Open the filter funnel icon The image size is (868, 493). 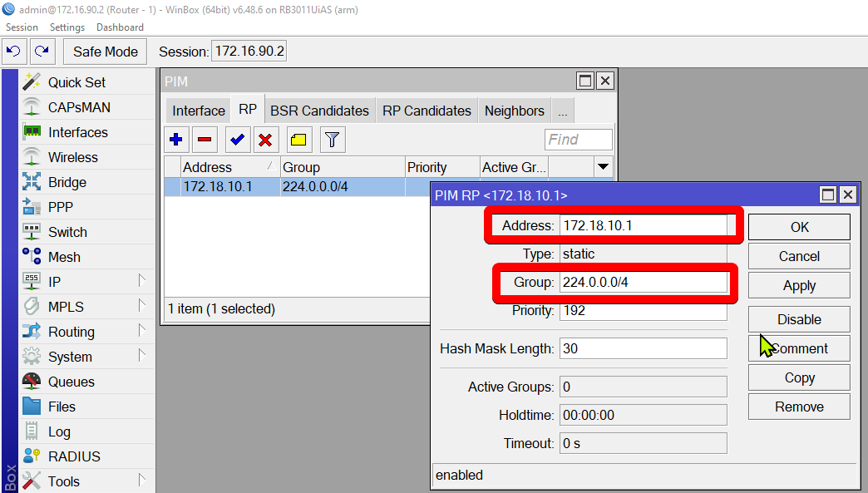[333, 140]
